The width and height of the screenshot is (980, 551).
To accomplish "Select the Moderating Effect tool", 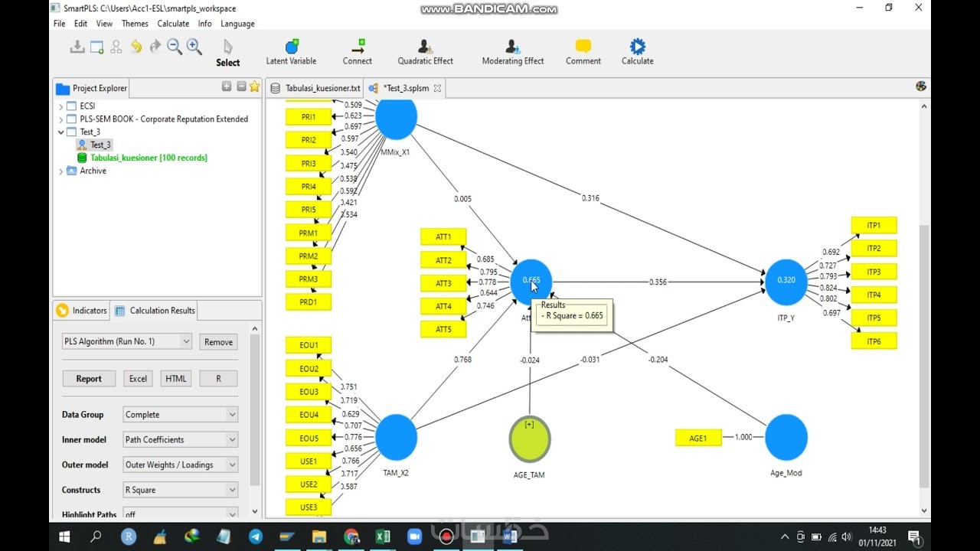I will 512,53.
